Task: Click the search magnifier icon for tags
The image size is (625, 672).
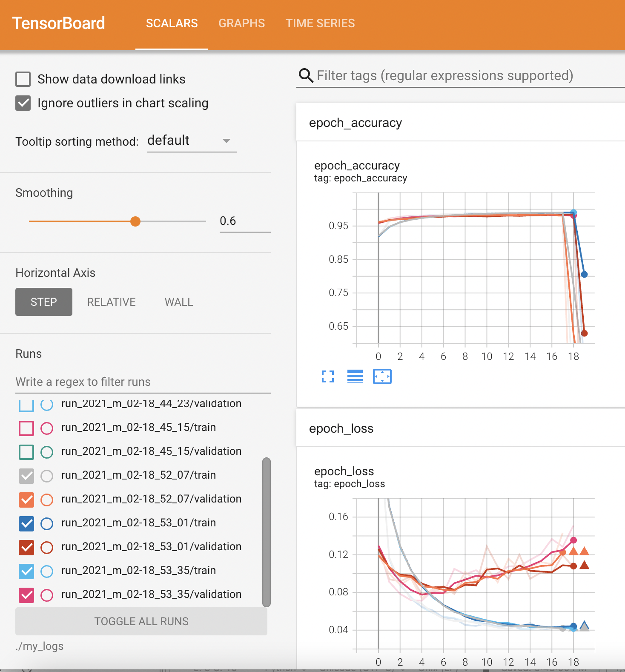Action: pos(306,75)
